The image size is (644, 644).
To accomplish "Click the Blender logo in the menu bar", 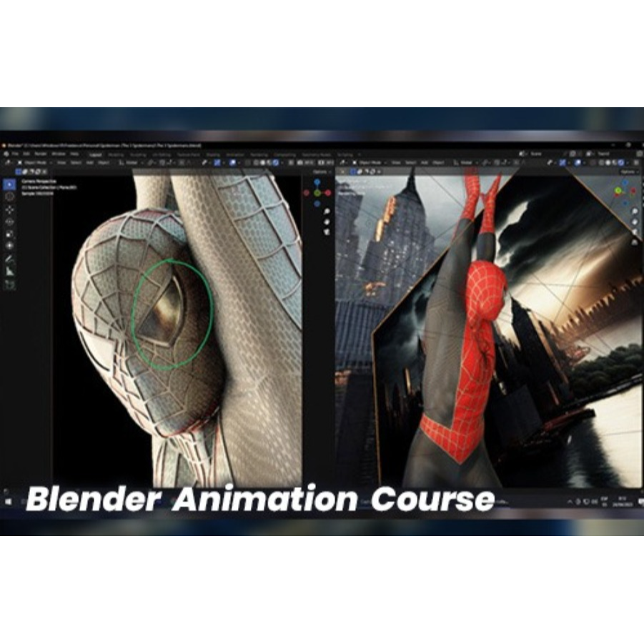I will click(x=6, y=154).
